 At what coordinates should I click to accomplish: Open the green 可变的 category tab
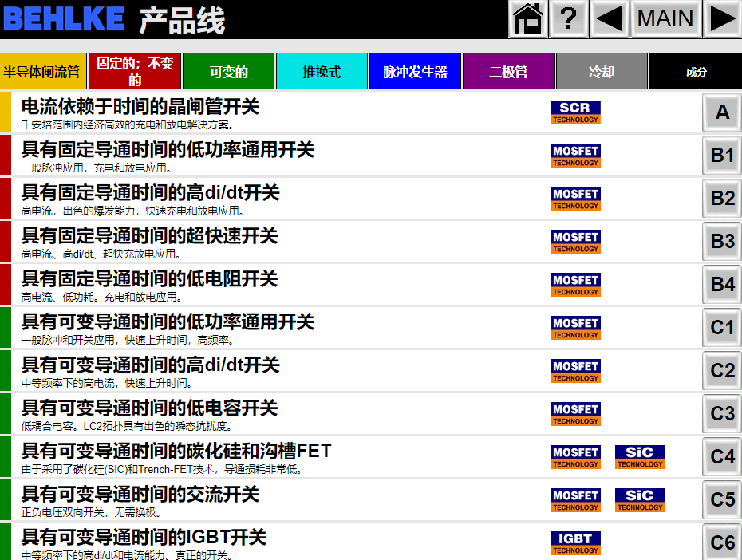click(228, 72)
